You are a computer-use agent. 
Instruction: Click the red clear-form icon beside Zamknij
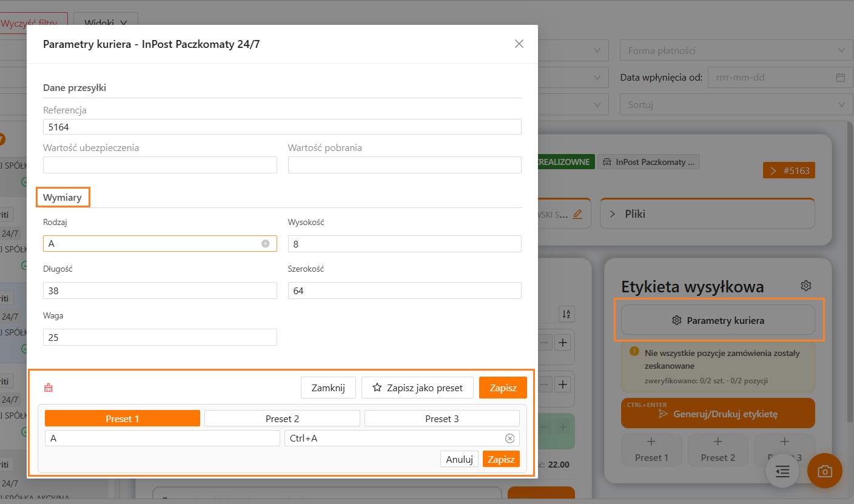49,388
